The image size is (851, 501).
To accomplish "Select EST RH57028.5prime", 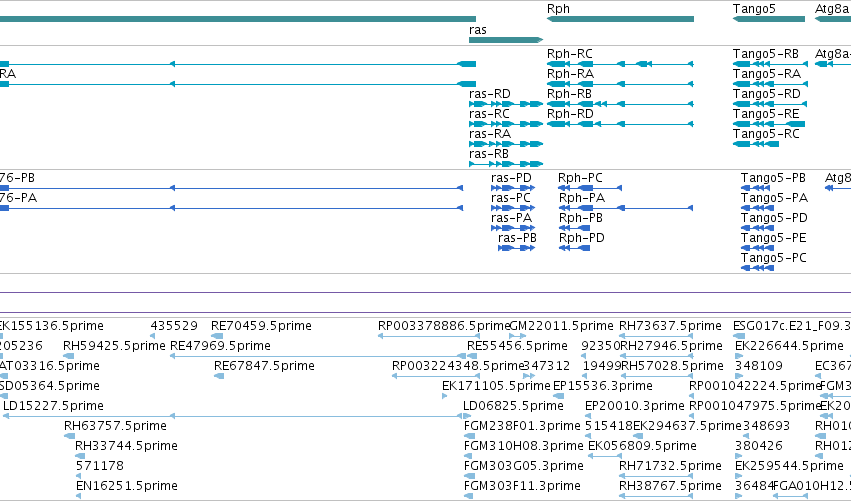I will click(x=671, y=366).
